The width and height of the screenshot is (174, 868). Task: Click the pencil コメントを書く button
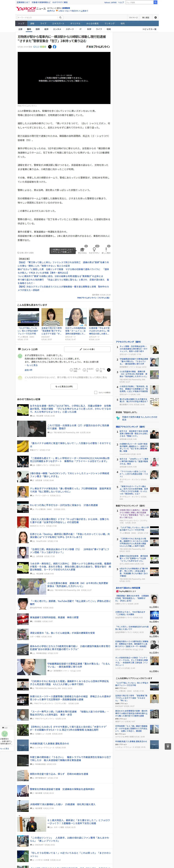[x=87, y=349]
